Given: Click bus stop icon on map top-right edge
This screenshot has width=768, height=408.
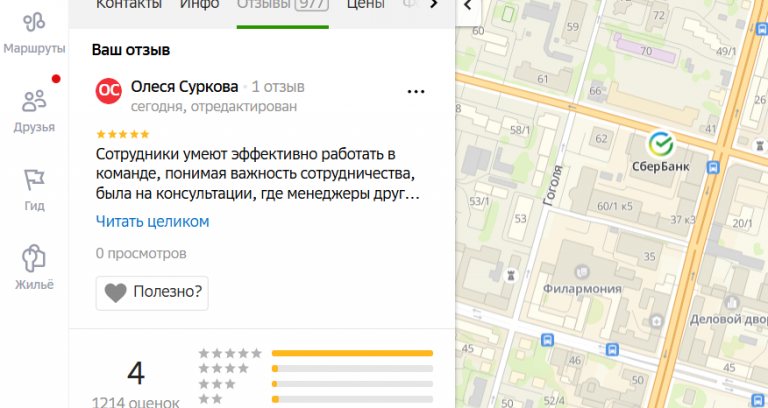Looking at the screenshot, I should (763, 29).
